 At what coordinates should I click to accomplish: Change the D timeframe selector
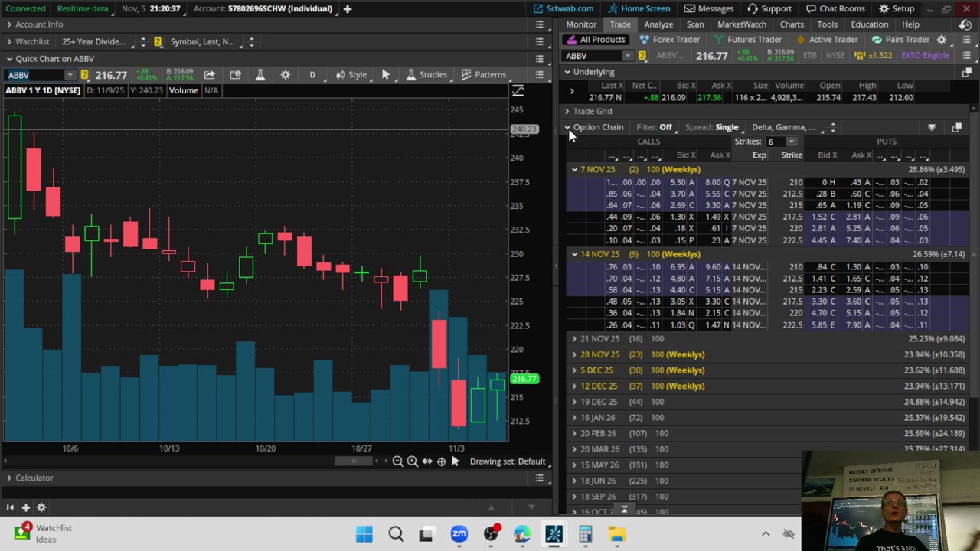[x=312, y=75]
